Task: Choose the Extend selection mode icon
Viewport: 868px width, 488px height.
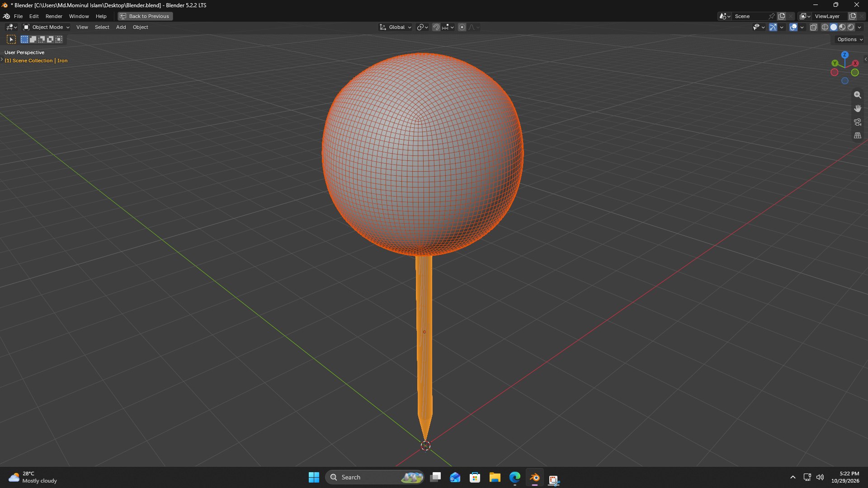Action: click(x=33, y=40)
